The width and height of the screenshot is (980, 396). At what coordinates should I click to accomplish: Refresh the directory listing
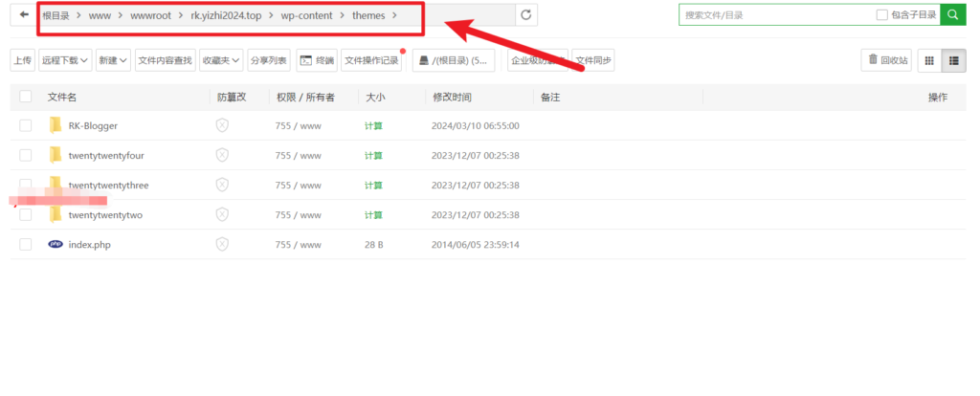coord(525,15)
